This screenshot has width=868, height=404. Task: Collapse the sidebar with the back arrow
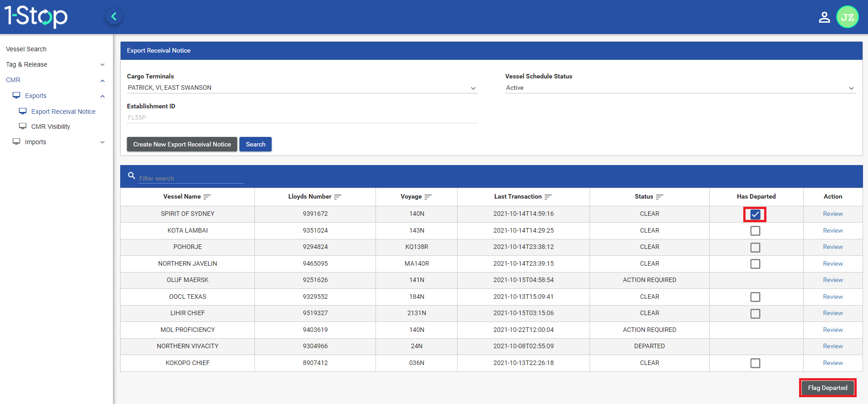pos(114,17)
